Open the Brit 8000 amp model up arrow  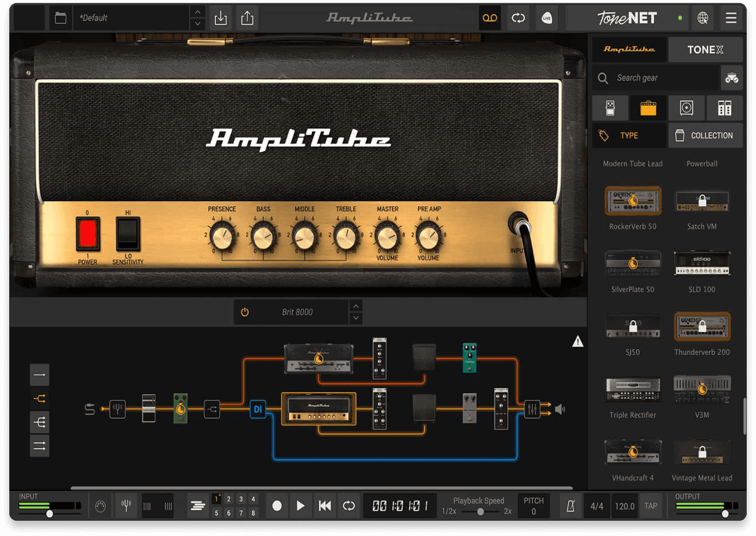(x=355, y=306)
